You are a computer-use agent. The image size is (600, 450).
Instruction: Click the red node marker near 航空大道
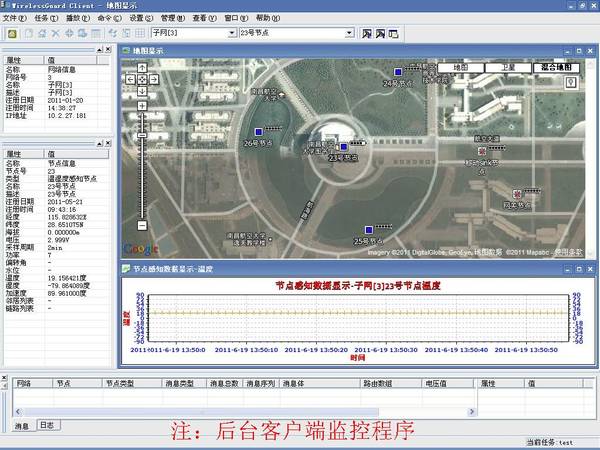(482, 151)
